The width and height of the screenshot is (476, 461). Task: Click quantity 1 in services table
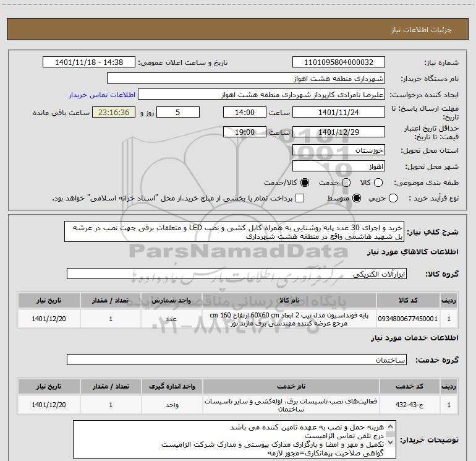(x=111, y=405)
